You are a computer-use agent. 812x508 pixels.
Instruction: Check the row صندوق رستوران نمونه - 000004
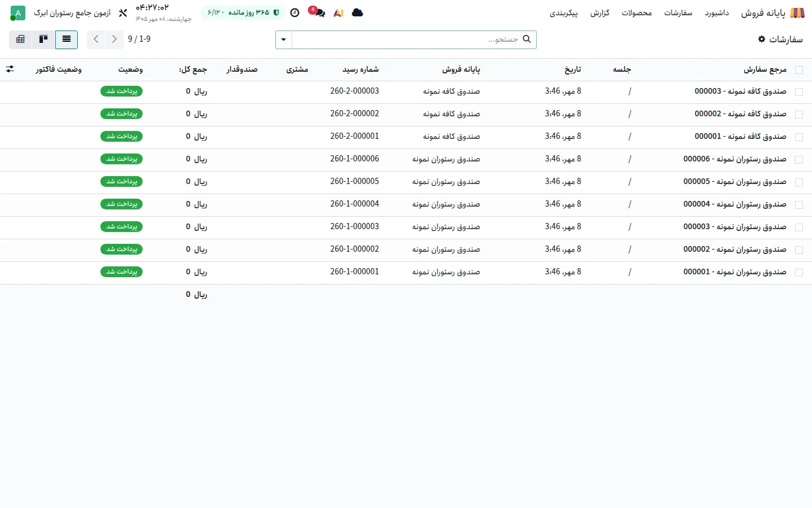[798, 205]
